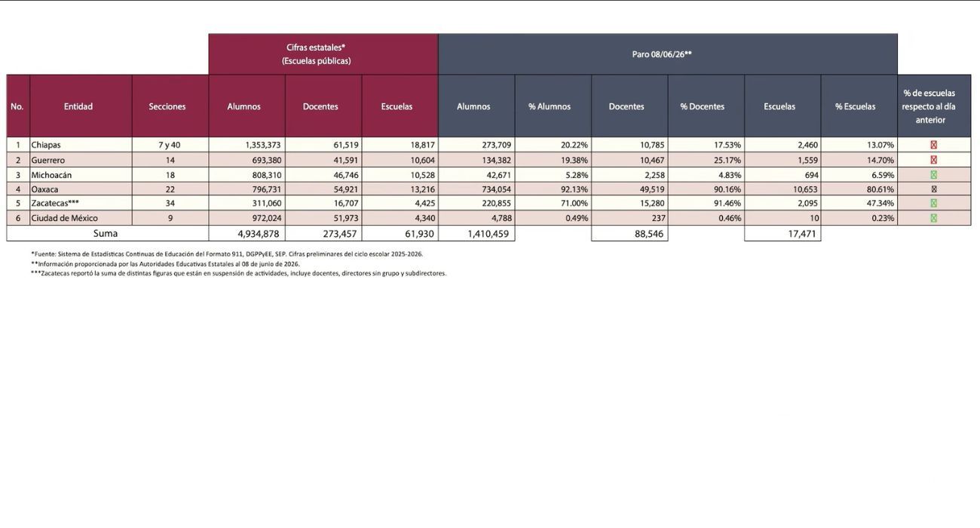Select the strike Escuelas total 17,471
Viewport: 980px width, 528px height.
coord(782,234)
